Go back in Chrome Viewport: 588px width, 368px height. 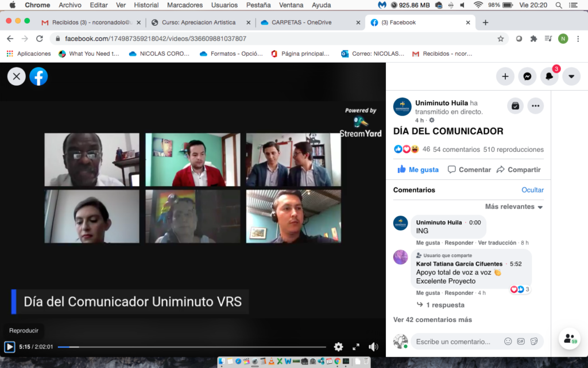click(10, 39)
